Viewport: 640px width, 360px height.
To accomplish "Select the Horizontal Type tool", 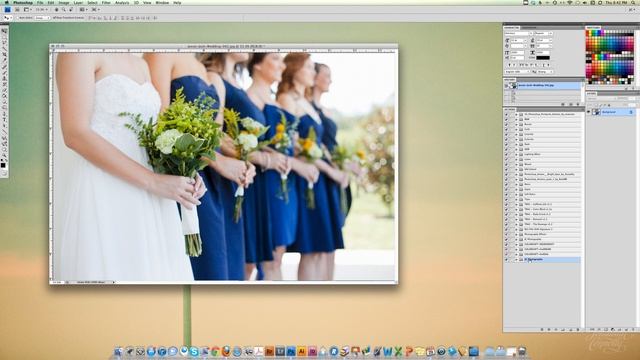I will [x=4, y=119].
